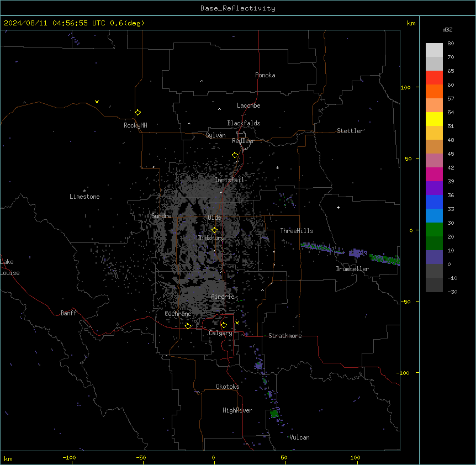Click the bright green 20-30 dBZ legend swatch
476x465 pixels.
[434, 229]
